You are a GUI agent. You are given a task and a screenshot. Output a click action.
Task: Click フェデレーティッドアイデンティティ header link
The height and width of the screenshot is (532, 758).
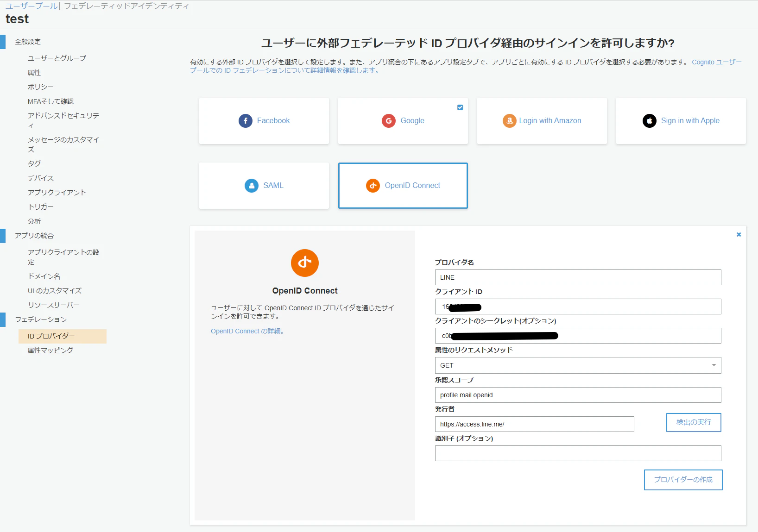point(126,6)
